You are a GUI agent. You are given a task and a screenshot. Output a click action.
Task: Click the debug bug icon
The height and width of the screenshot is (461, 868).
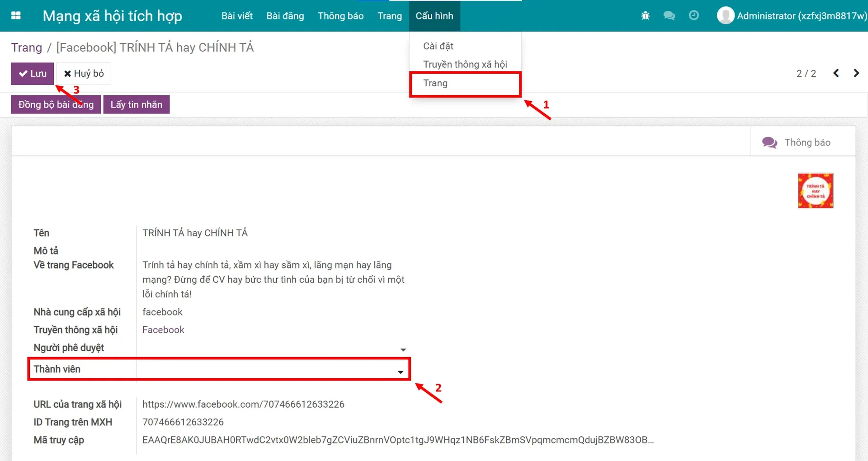tap(645, 16)
